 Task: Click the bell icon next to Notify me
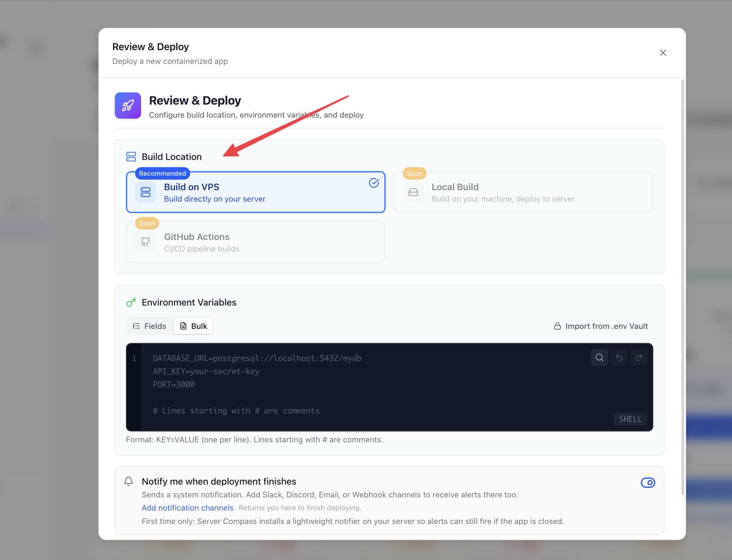click(x=128, y=481)
